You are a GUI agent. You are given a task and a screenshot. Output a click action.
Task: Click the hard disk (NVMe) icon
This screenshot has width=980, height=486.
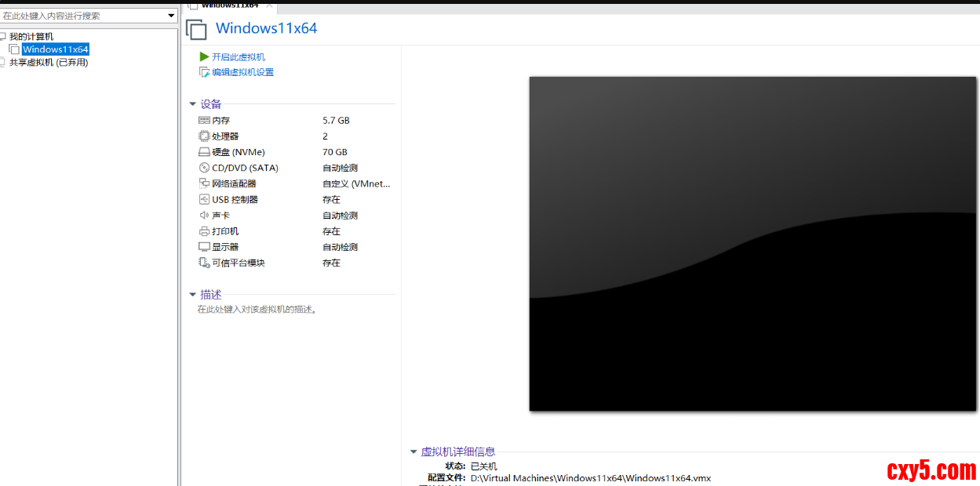tap(204, 152)
